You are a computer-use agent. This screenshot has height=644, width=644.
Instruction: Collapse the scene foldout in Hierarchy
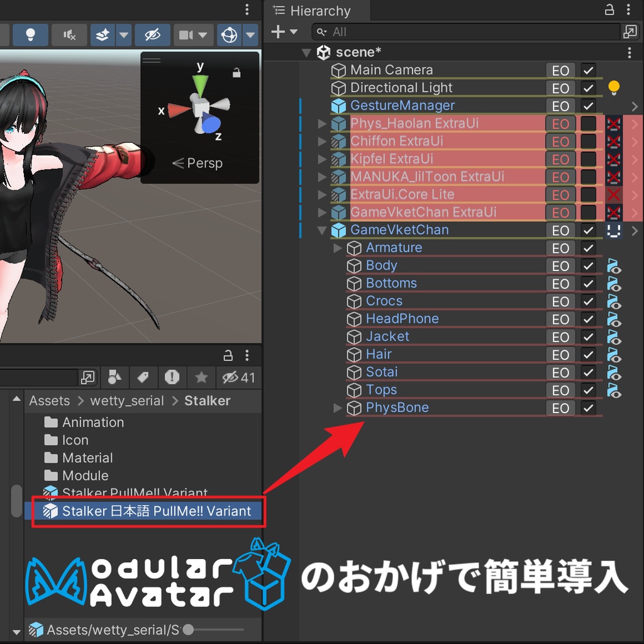(x=306, y=53)
